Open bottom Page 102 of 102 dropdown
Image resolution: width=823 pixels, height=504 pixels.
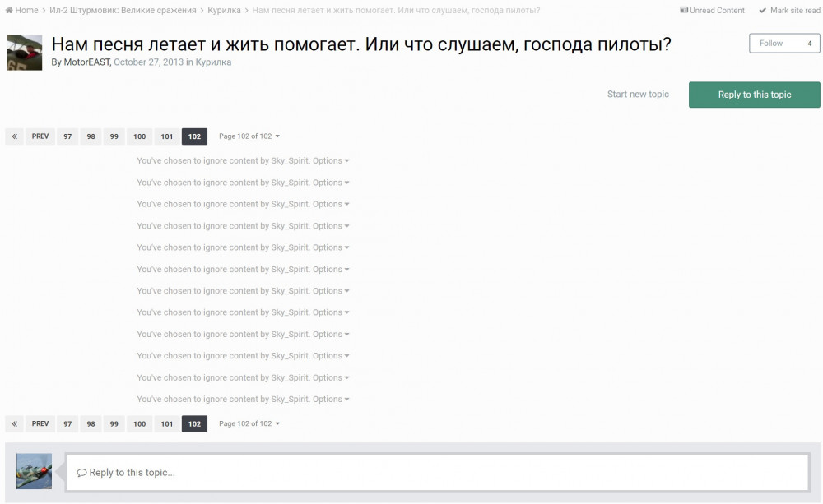[x=249, y=423]
